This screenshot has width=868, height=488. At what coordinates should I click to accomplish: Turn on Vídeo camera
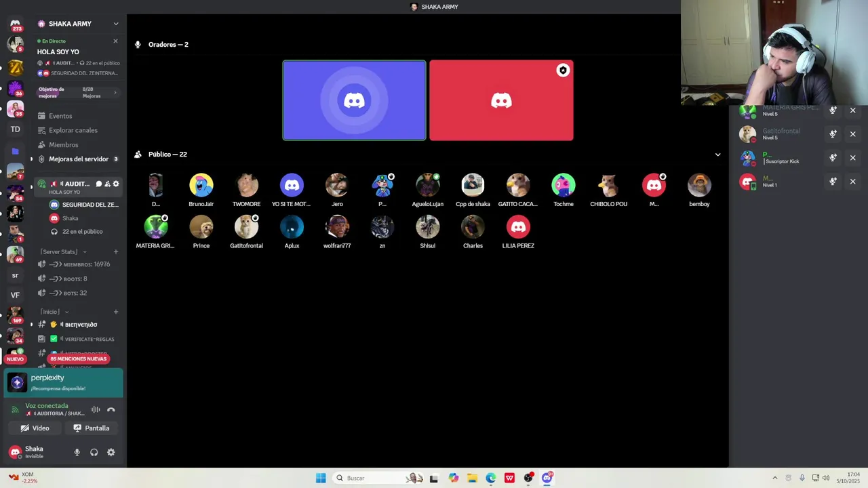click(35, 428)
